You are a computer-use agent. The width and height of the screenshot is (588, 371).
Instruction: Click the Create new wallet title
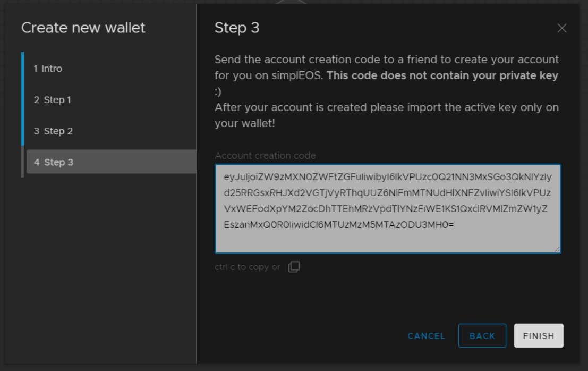tap(83, 28)
